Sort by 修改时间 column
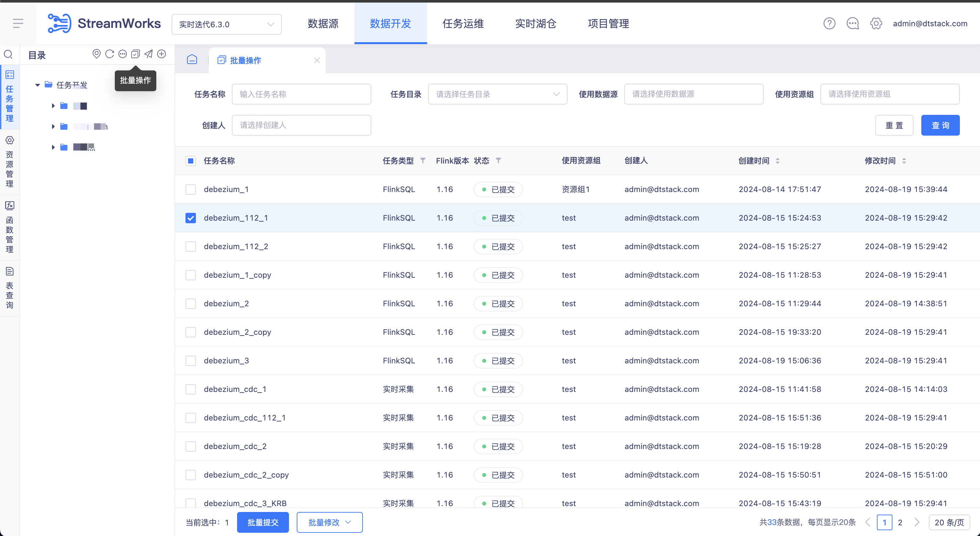 pyautogui.click(x=904, y=161)
